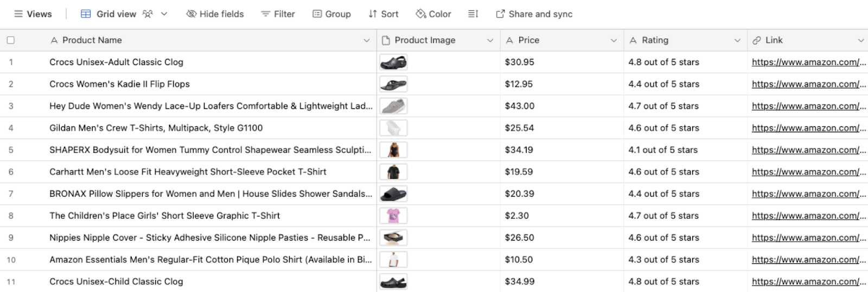Click the Grid view table icon
This screenshot has width=868, height=292.
point(86,14)
